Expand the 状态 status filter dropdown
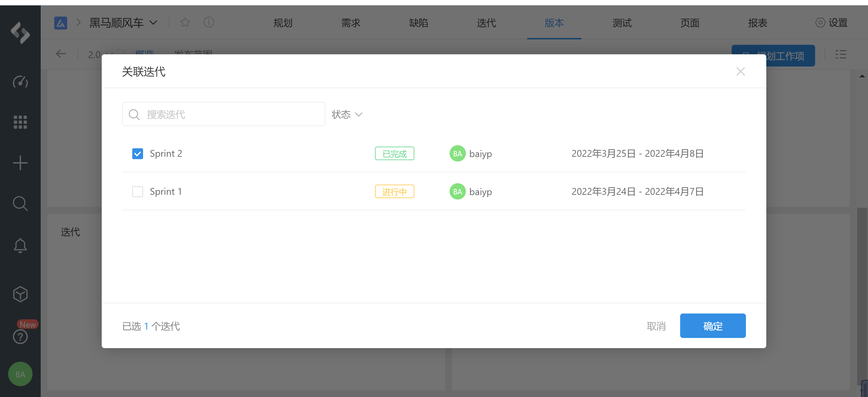This screenshot has height=397, width=868. (347, 114)
